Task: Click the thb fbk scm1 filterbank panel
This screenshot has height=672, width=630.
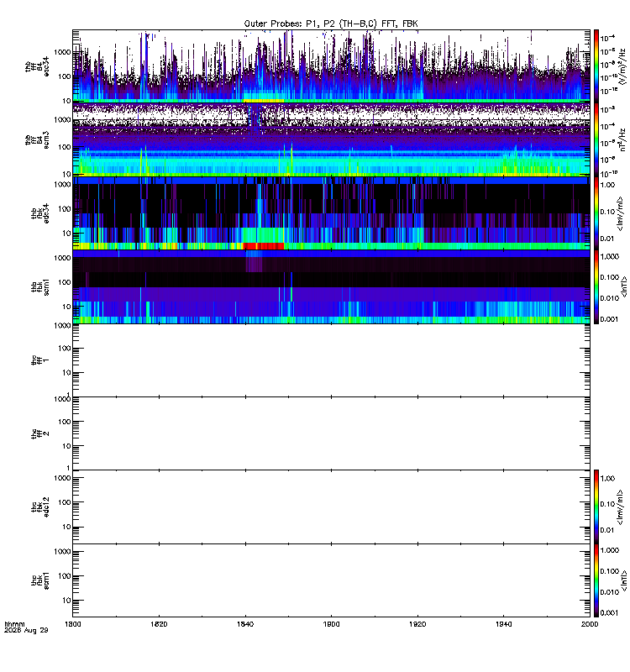Action: tap(331, 286)
